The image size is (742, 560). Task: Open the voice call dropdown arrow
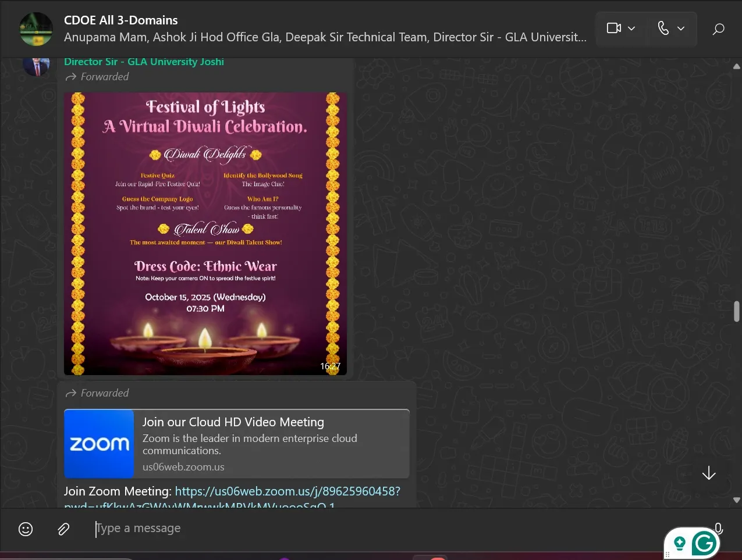point(681,28)
